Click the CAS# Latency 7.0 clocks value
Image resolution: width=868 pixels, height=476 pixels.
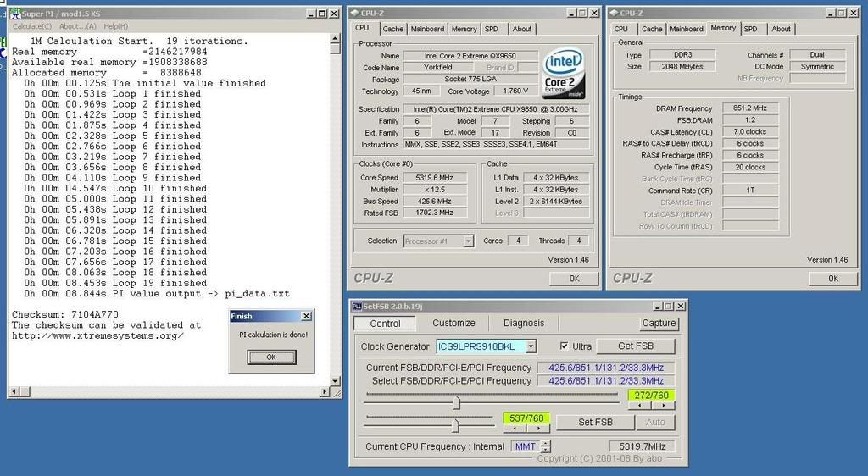750,132
